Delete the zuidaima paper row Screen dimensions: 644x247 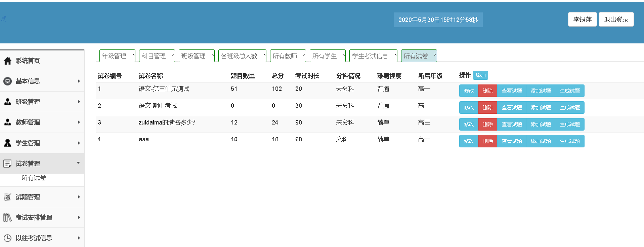(x=488, y=125)
